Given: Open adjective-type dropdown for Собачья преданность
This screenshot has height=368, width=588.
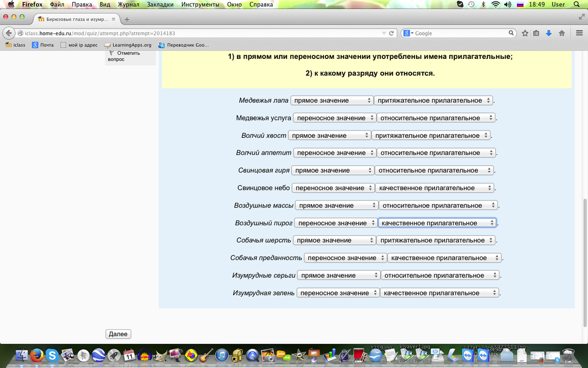Looking at the screenshot, I should [444, 258].
